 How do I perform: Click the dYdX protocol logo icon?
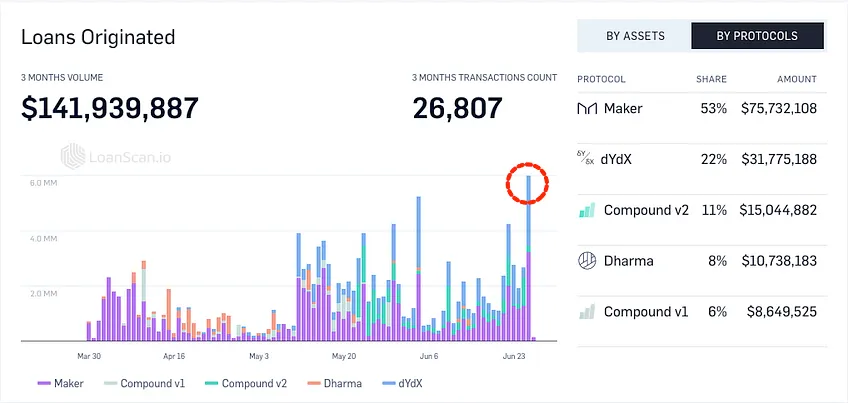(586, 159)
